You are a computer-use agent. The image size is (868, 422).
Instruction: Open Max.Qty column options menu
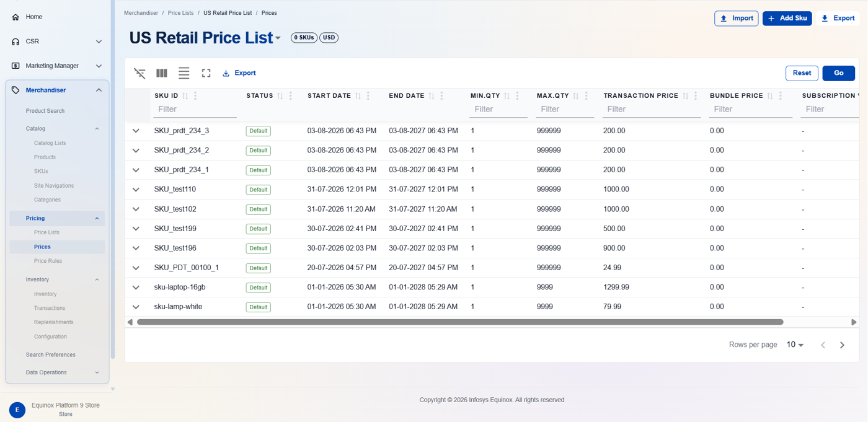coord(587,96)
